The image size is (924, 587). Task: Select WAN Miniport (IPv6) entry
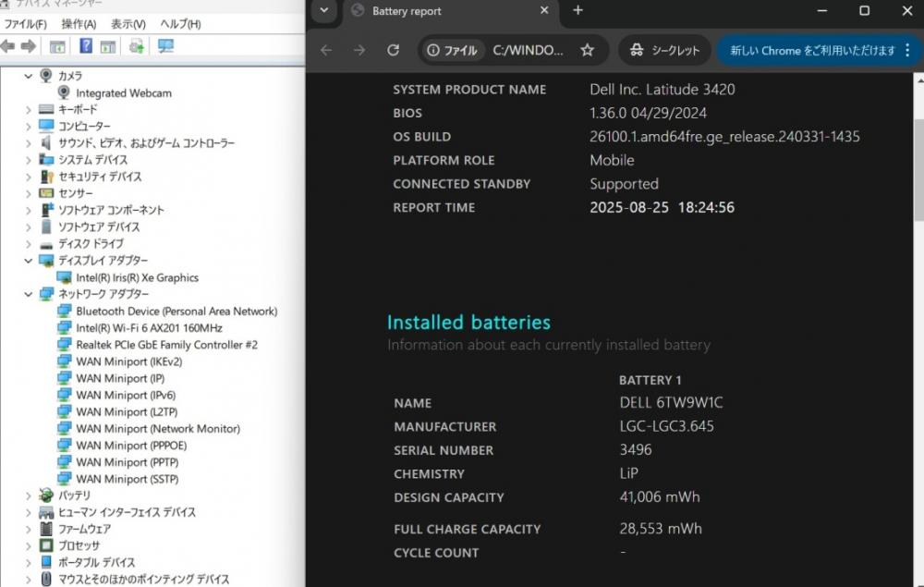pos(126,395)
